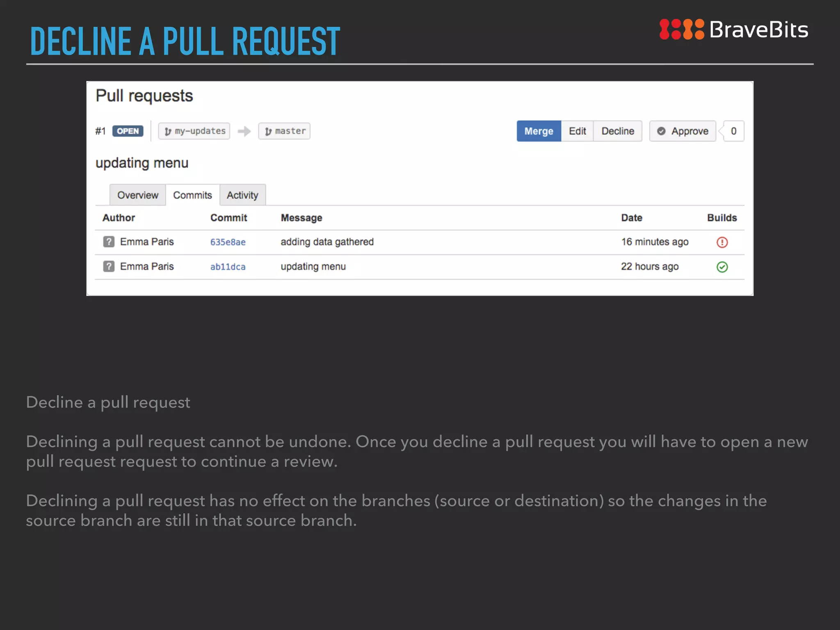This screenshot has height=630, width=840.
Task: Click the OPEN status badge
Action: (128, 131)
